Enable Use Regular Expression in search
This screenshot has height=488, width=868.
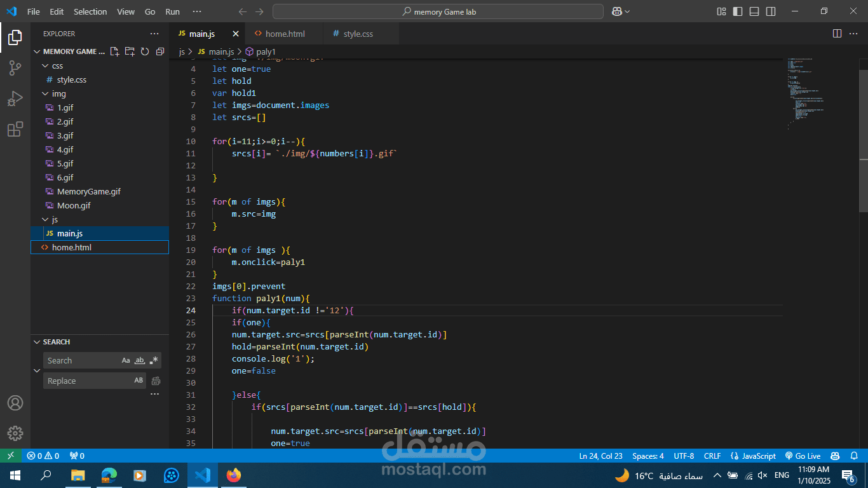click(154, 360)
